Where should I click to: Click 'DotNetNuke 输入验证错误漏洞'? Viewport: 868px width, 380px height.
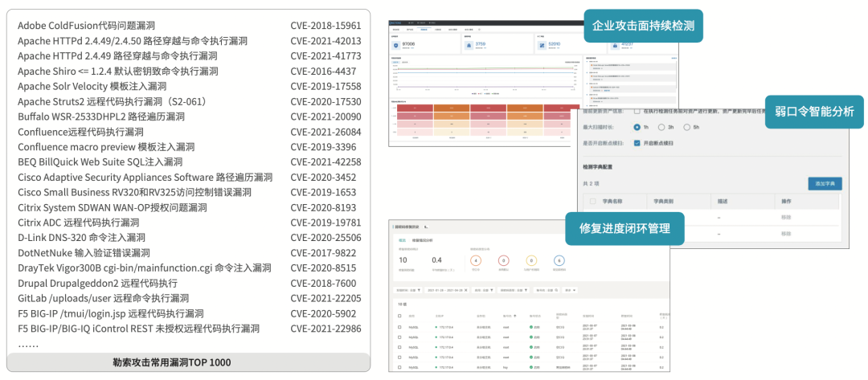pos(84,253)
